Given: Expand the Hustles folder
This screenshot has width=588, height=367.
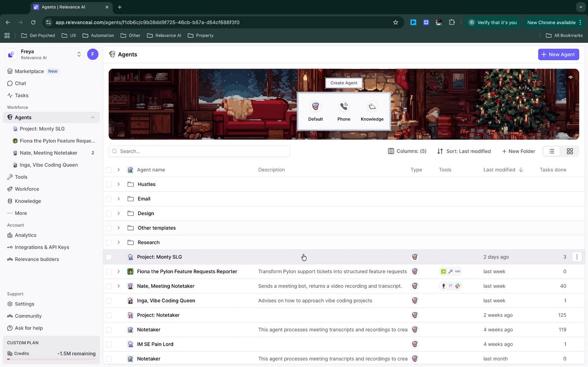Looking at the screenshot, I should (119, 184).
